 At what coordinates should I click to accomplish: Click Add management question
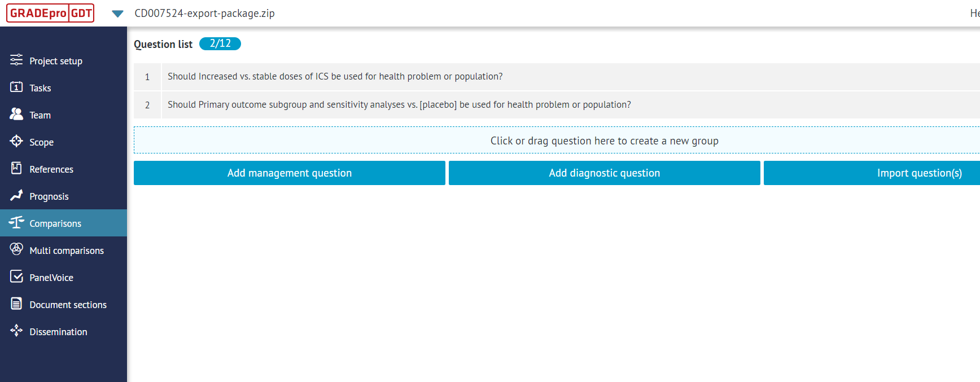coord(289,173)
